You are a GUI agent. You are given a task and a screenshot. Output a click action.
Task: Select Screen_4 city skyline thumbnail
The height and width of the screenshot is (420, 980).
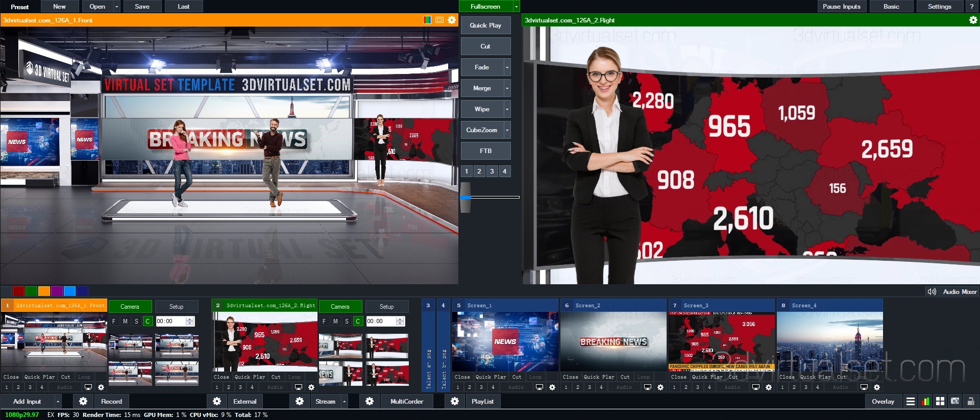[829, 341]
